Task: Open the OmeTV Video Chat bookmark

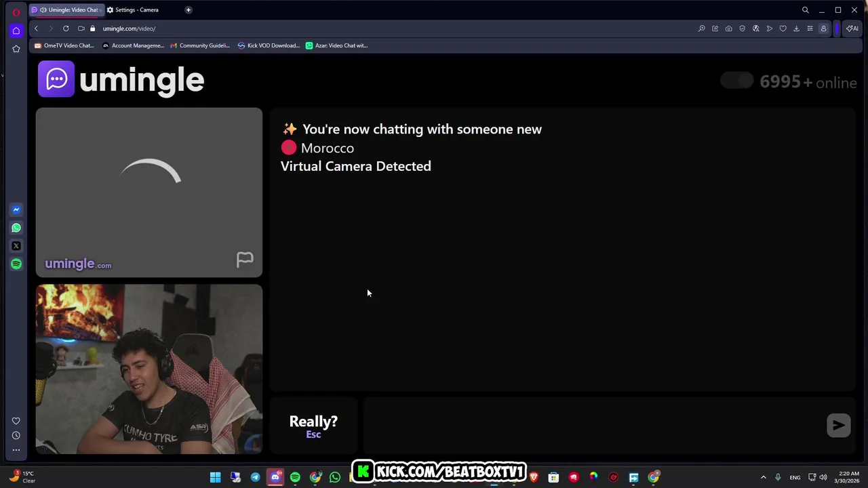Action: click(x=64, y=45)
